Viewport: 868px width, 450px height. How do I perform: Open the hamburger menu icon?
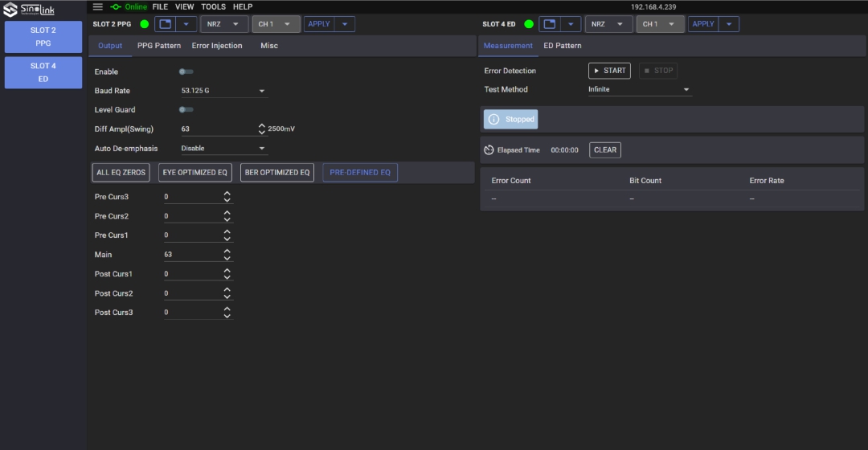click(x=97, y=6)
